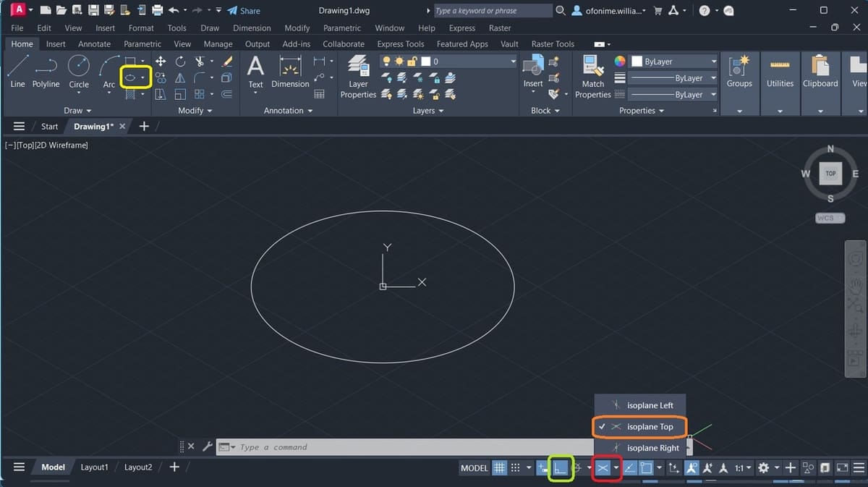Viewport: 868px width, 487px height.
Task: Toggle polar tracking in status bar
Action: click(577, 467)
